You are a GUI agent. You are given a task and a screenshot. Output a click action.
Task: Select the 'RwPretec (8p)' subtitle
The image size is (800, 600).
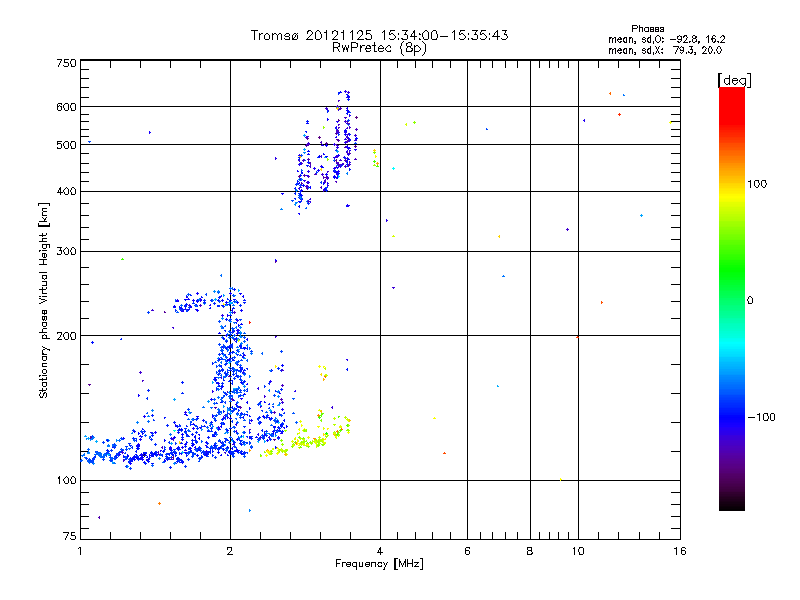click(x=379, y=48)
